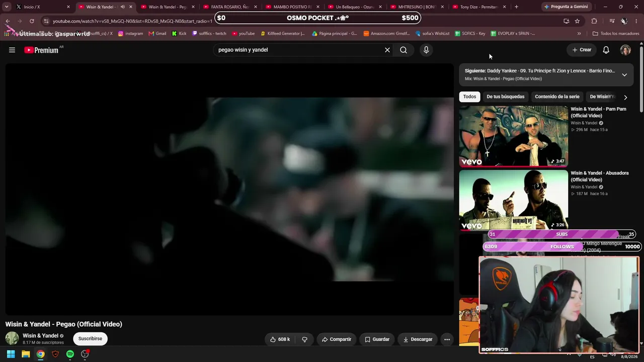Open Killfeed Generator bookmark
This screenshot has width=644, height=362.
coord(283,34)
